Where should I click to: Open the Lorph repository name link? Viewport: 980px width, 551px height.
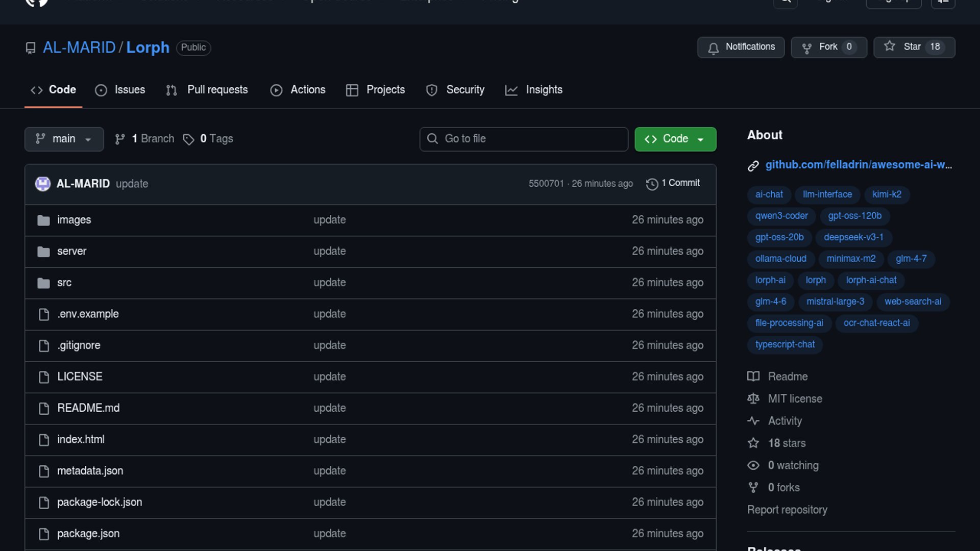[148, 47]
